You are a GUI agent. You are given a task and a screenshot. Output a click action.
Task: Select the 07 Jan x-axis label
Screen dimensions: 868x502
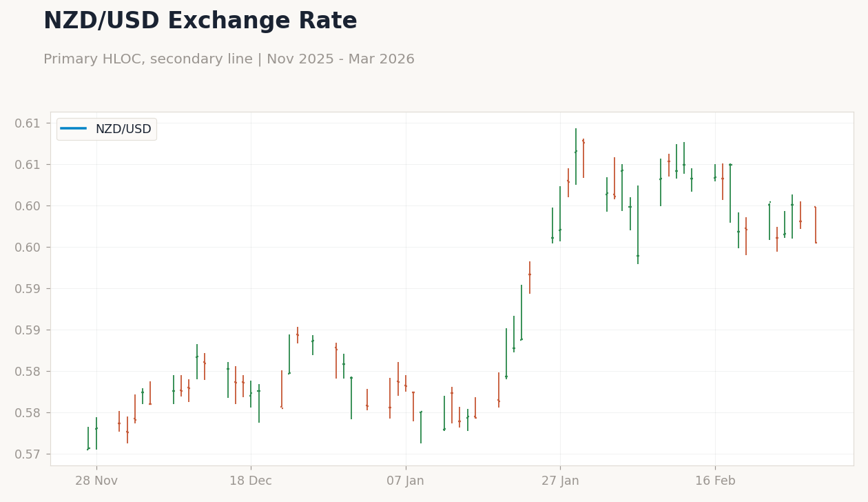[x=406, y=481]
